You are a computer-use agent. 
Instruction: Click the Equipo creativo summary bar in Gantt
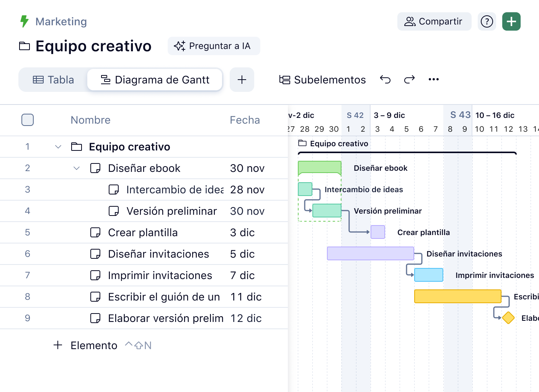point(407,153)
